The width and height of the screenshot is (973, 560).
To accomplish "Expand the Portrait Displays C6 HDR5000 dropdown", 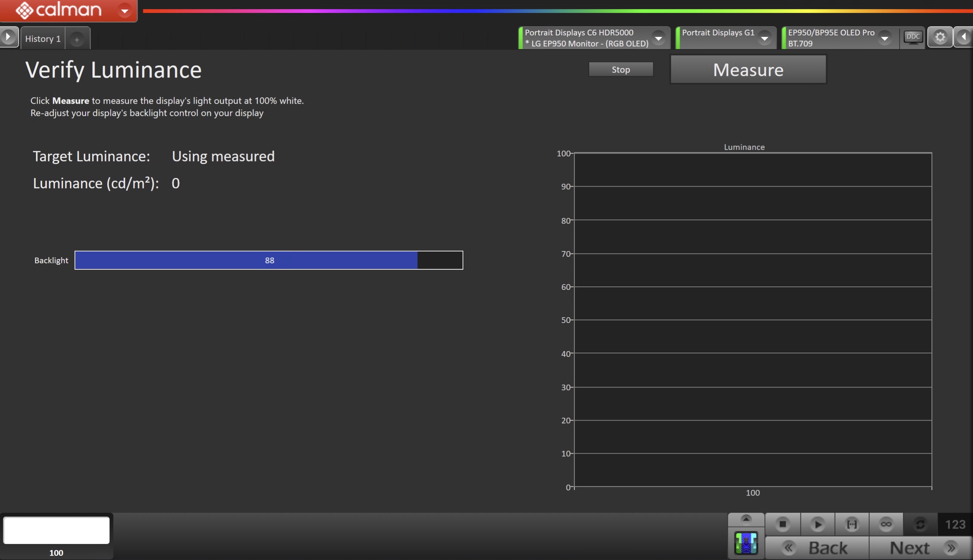I will [x=659, y=38].
